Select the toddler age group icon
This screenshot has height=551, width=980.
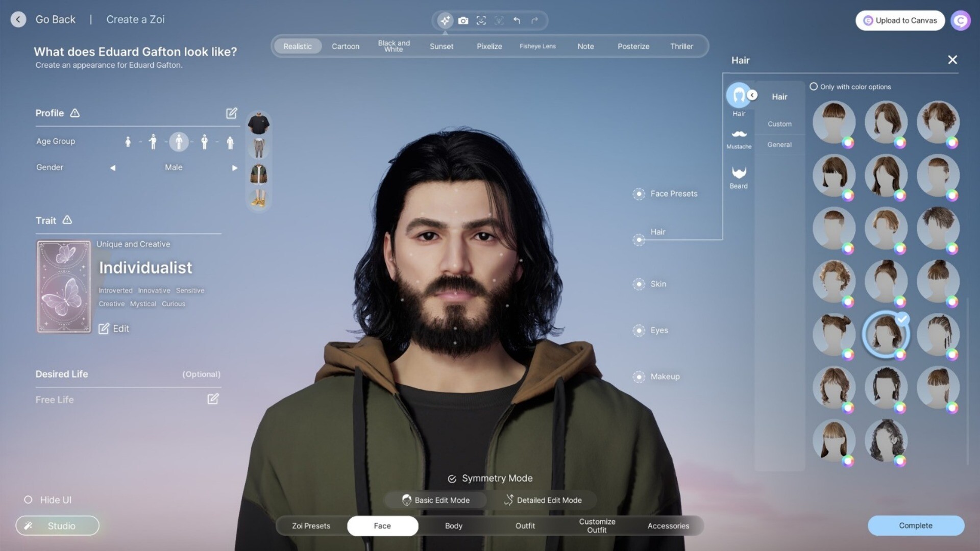pos(128,141)
